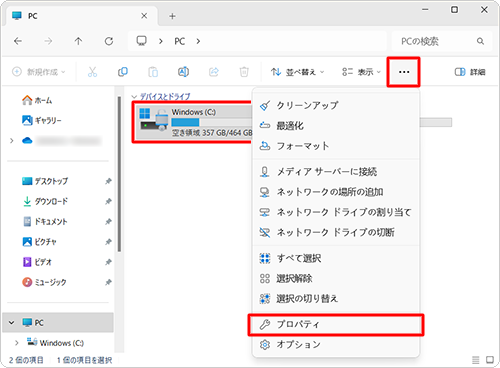Open the 並べ替え sort dropdown
This screenshot has width=500, height=368.
[x=297, y=72]
